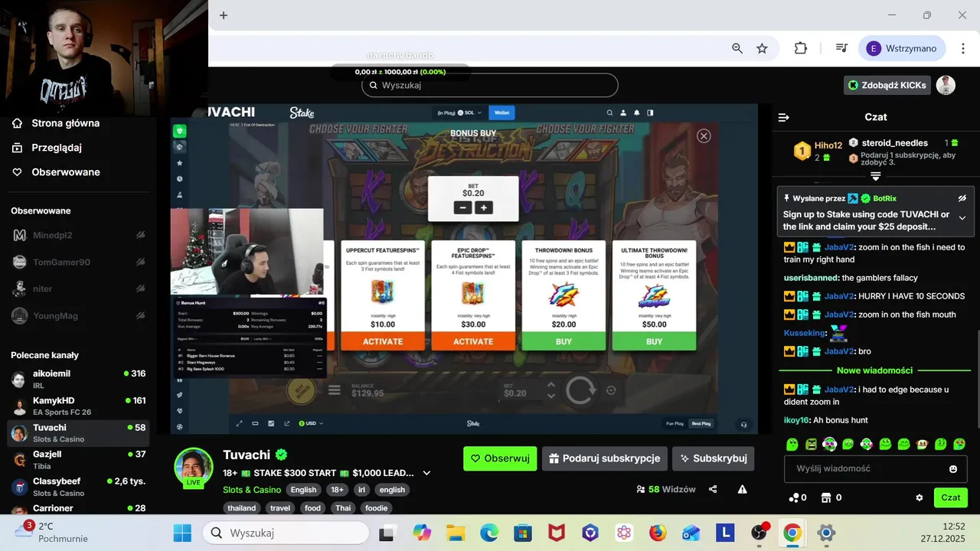
Task: Activate the $30.00 Epic Drop Featurespins
Action: (x=473, y=341)
